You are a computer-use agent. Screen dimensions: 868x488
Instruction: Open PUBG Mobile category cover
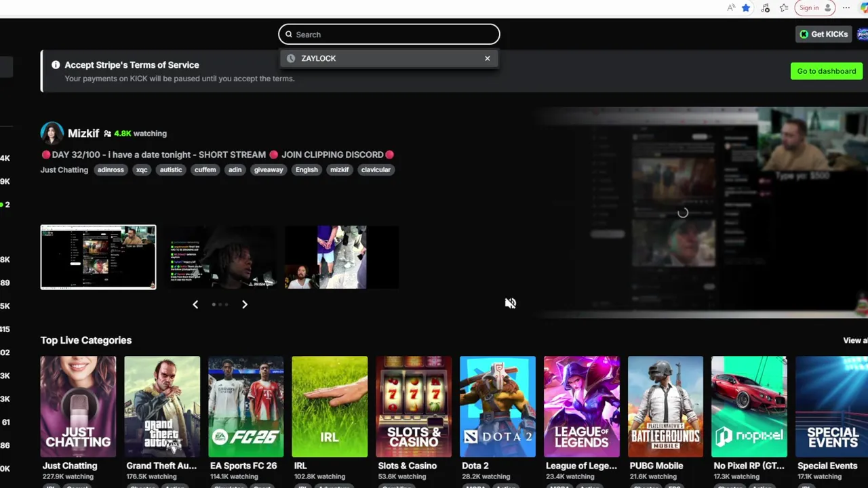665,407
